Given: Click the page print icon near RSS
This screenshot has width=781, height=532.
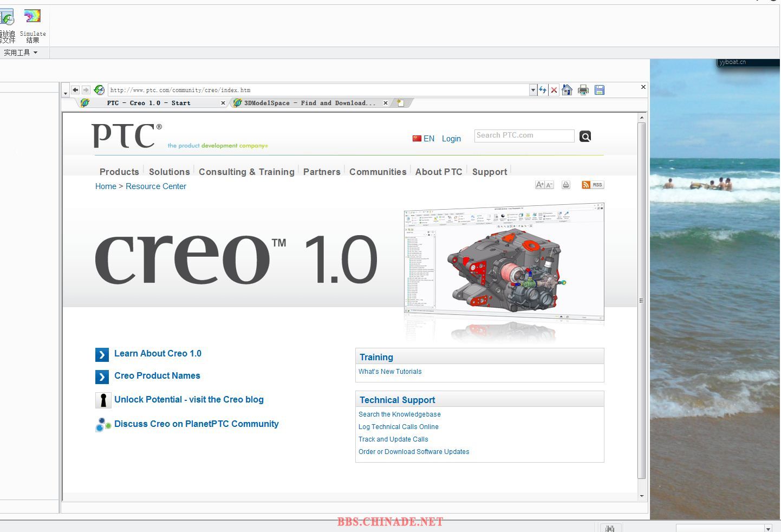Looking at the screenshot, I should pos(566,185).
